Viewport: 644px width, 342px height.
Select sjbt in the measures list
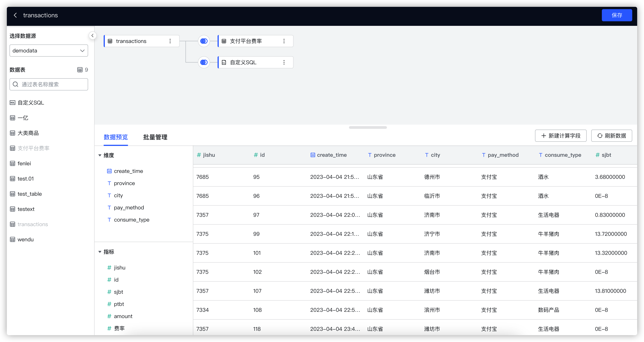[x=118, y=292]
